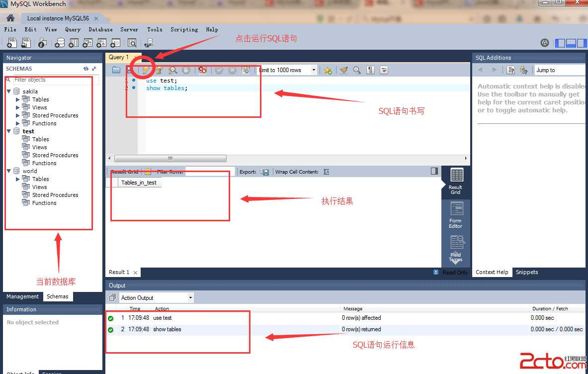Switch to Form Editor view
Screen dimensions: 588x374
(x=456, y=215)
